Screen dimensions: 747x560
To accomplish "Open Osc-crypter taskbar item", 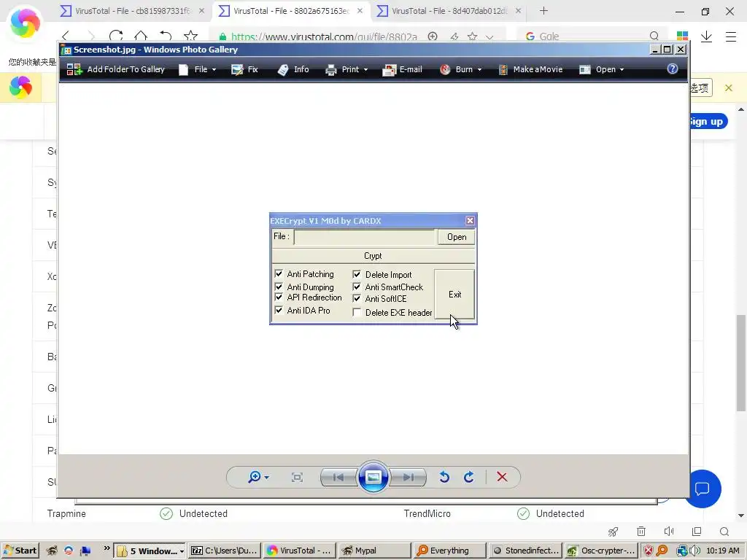I will pyautogui.click(x=600, y=551).
